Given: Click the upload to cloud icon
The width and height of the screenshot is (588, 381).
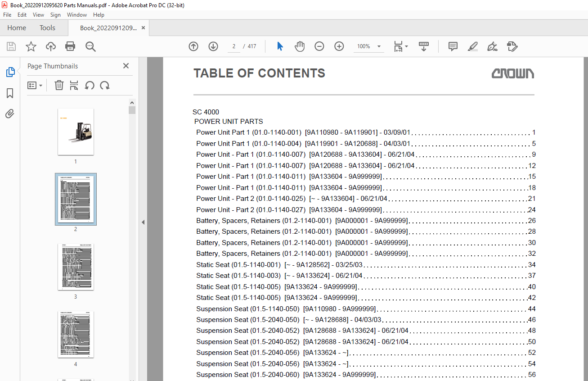Looking at the screenshot, I should pos(51,46).
